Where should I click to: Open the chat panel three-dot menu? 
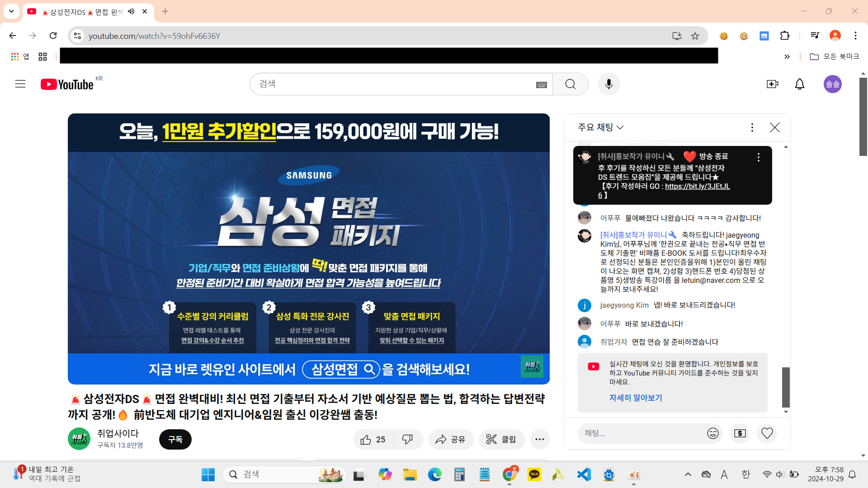(752, 127)
